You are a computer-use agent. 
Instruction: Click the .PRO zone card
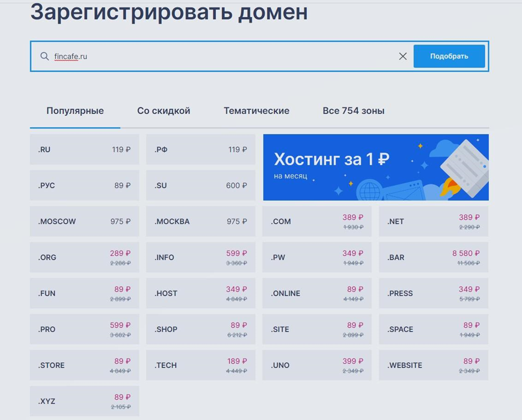pyautogui.click(x=85, y=329)
